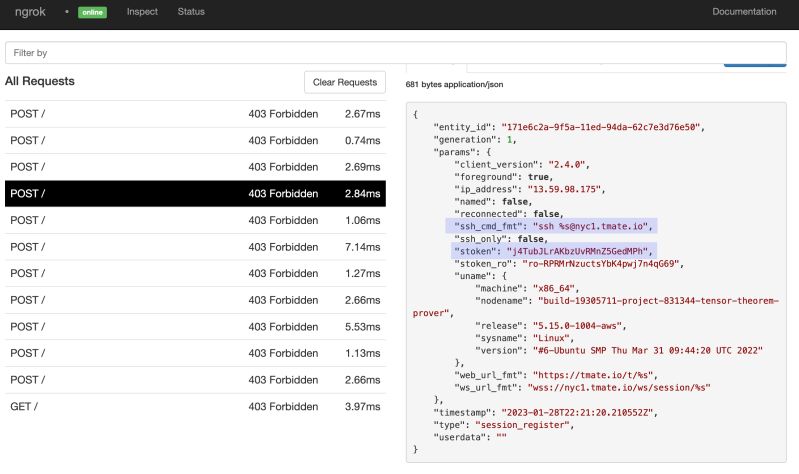The height and width of the screenshot is (474, 799).
Task: Select the POST request taking 2.69ms
Action: click(x=195, y=167)
